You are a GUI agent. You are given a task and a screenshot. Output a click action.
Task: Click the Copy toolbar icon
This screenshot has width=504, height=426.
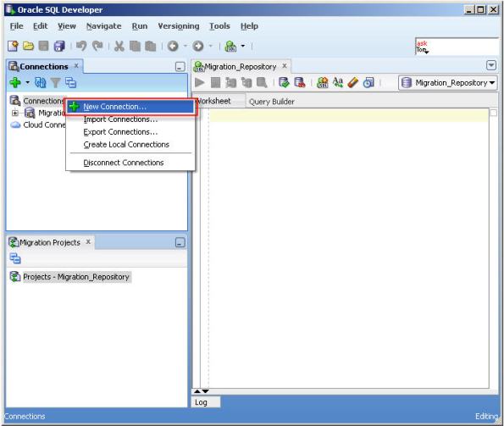click(x=135, y=47)
